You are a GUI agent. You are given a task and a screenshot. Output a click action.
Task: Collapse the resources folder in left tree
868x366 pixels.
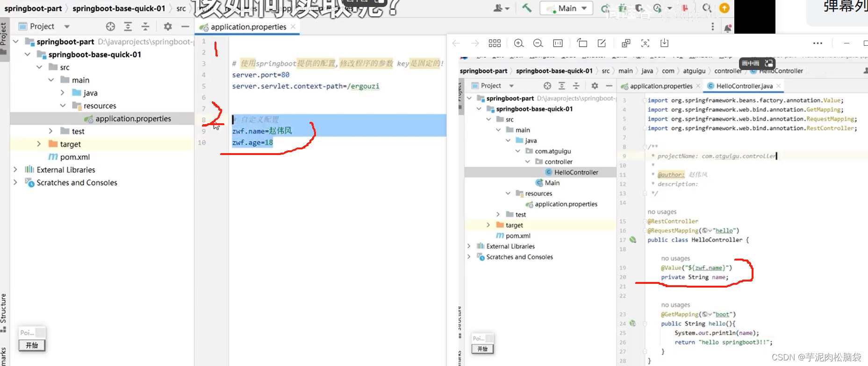(63, 106)
